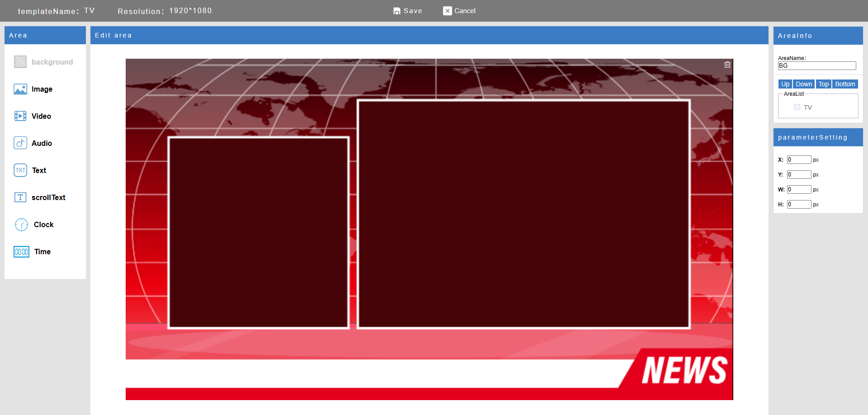The width and height of the screenshot is (868, 415).
Task: Click the templateName TV text
Action: [56, 11]
